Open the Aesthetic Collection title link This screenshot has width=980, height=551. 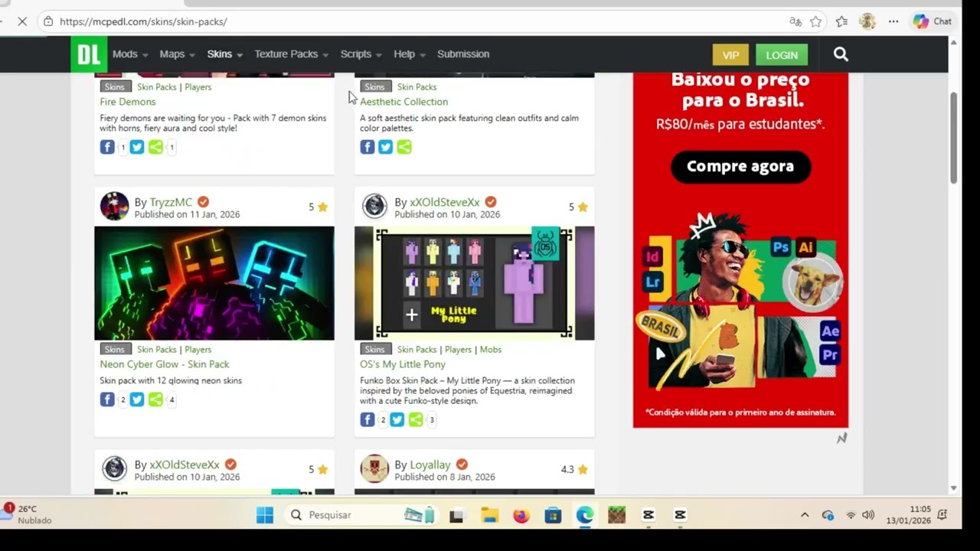[404, 102]
